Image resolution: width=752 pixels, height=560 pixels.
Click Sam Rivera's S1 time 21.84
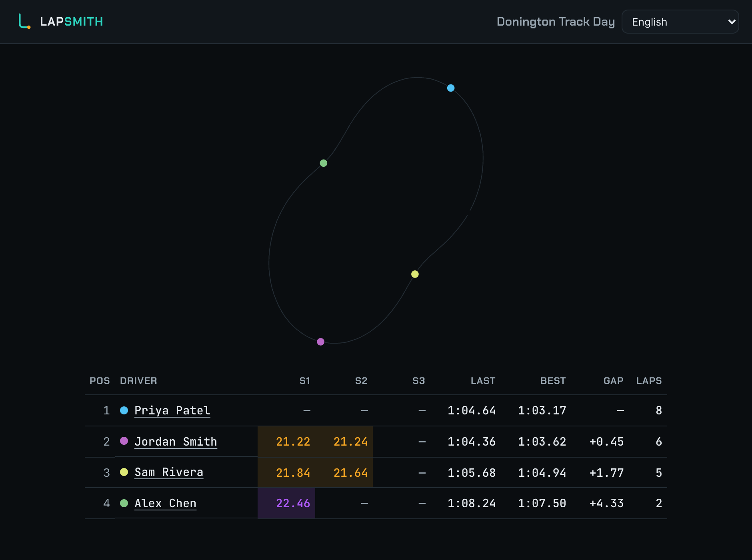(293, 473)
